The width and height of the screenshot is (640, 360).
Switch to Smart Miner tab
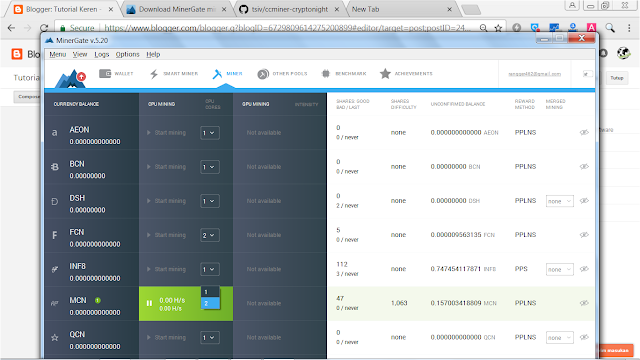click(x=173, y=73)
